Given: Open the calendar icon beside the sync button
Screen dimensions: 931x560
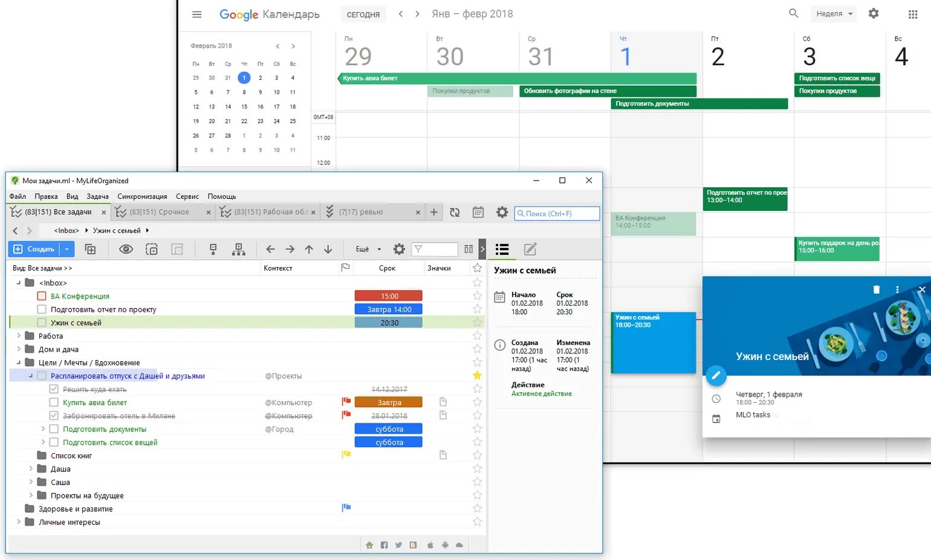Looking at the screenshot, I should pyautogui.click(x=478, y=212).
